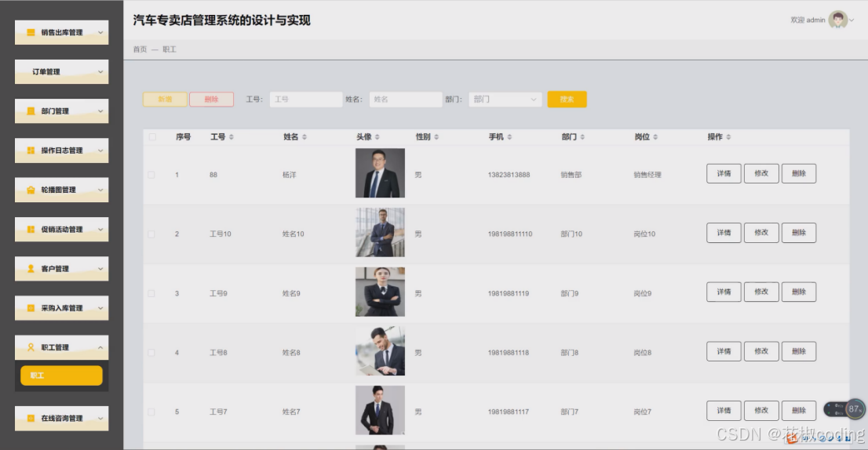The image size is (868, 450).
Task: Open 杨洋's avatar photo
Action: point(380,173)
